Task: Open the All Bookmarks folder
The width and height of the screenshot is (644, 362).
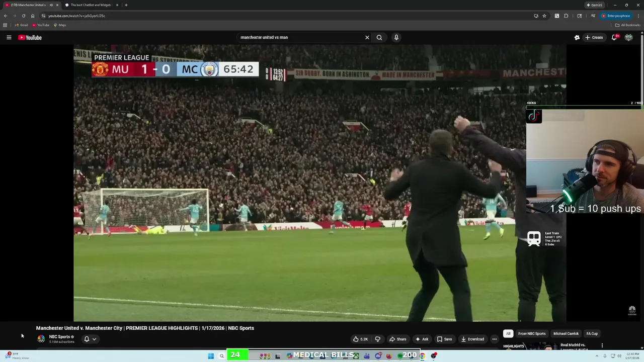Action: (x=628, y=25)
